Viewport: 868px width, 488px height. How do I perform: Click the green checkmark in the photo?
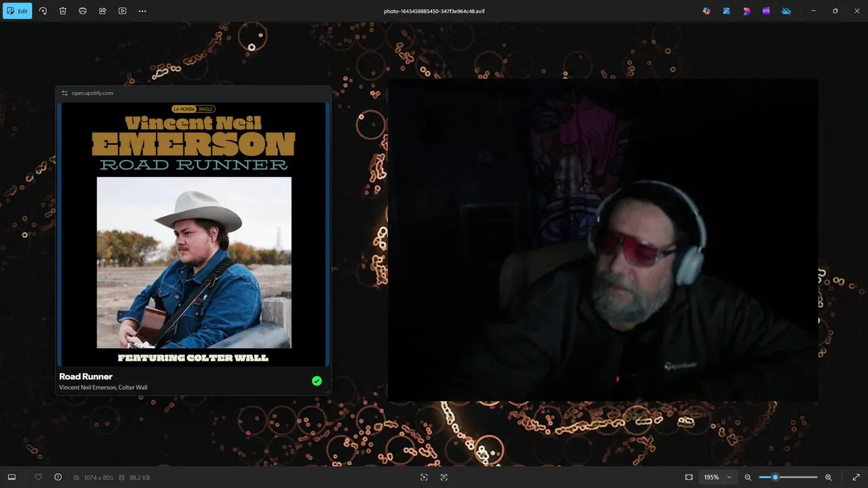point(317,381)
